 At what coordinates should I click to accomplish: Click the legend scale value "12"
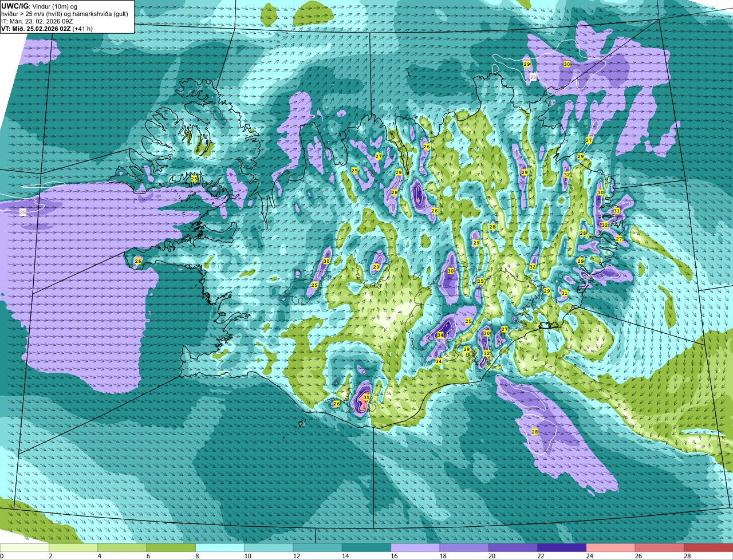(x=295, y=556)
